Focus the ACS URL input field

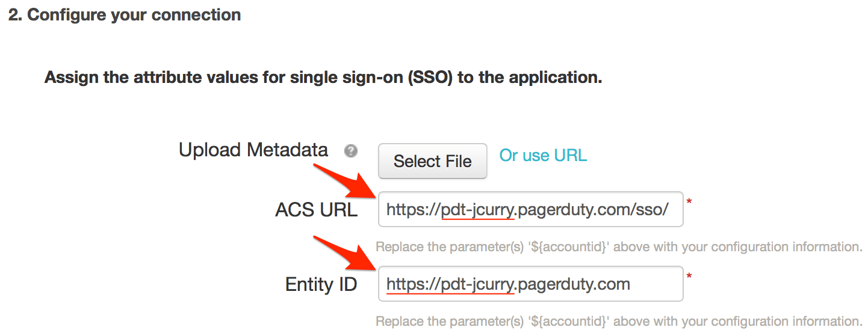[530, 209]
